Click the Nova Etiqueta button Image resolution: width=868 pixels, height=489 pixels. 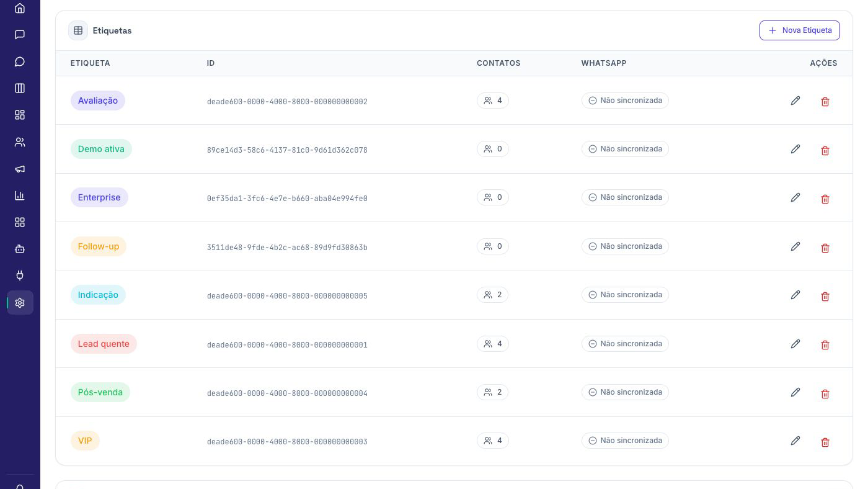[x=800, y=30]
